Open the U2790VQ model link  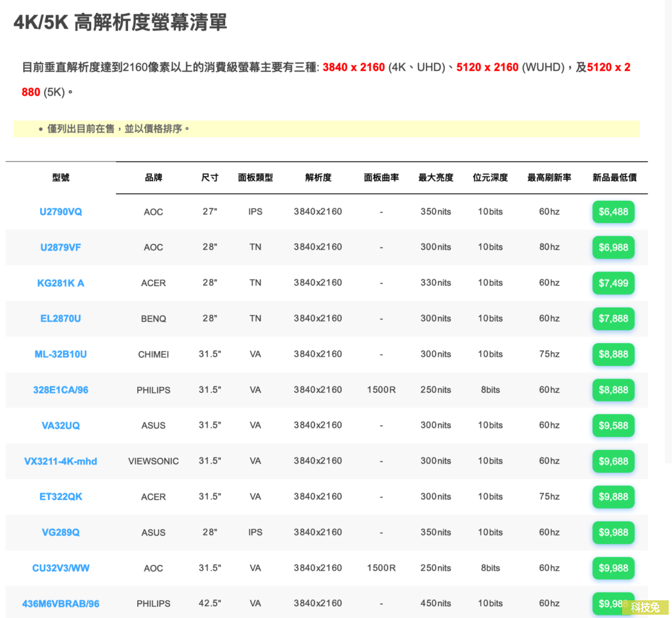click(x=60, y=212)
